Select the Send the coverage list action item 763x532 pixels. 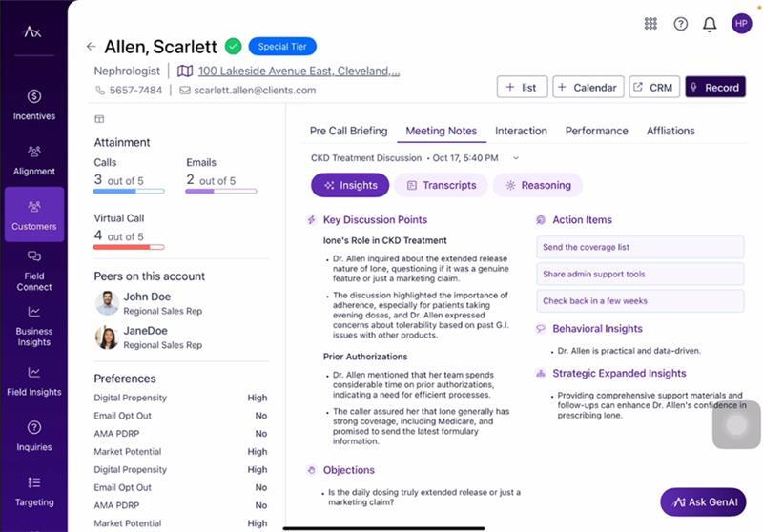click(x=640, y=247)
